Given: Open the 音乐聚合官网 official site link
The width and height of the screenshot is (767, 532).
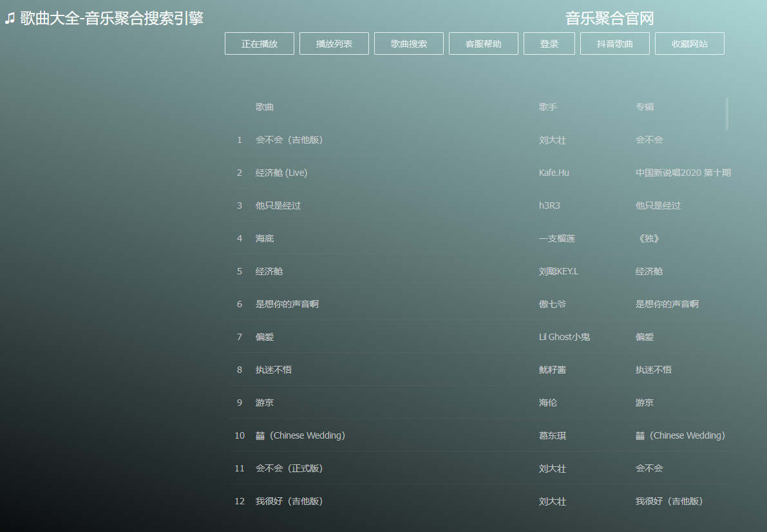Looking at the screenshot, I should (x=609, y=19).
